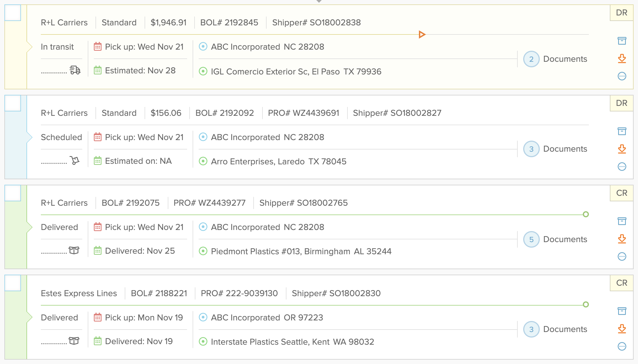Click the price $1,946.91

coord(169,23)
